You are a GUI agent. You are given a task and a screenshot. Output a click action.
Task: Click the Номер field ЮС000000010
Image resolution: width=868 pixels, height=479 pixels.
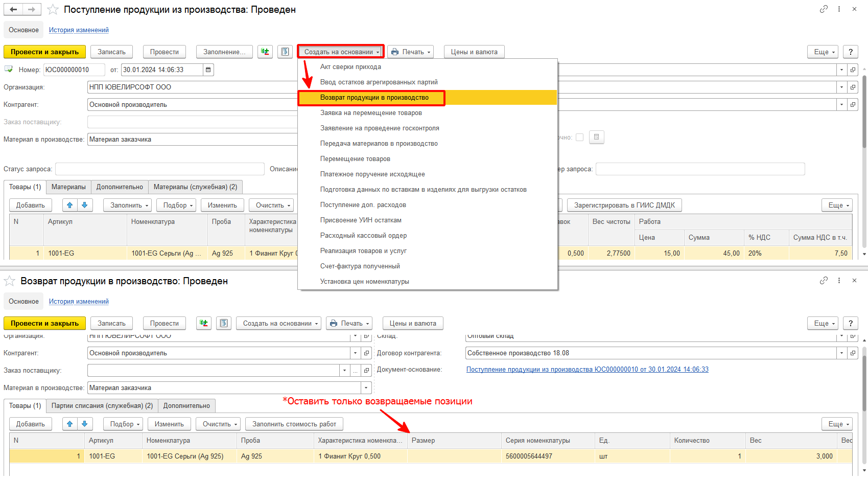[74, 70]
